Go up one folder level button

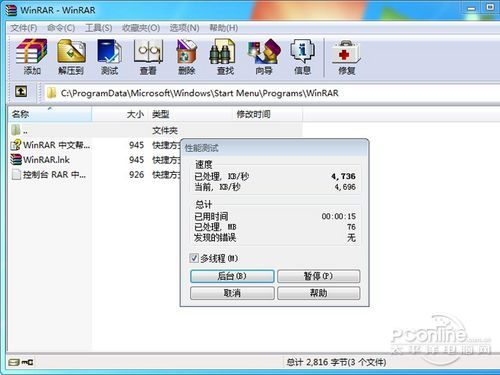click(x=21, y=92)
